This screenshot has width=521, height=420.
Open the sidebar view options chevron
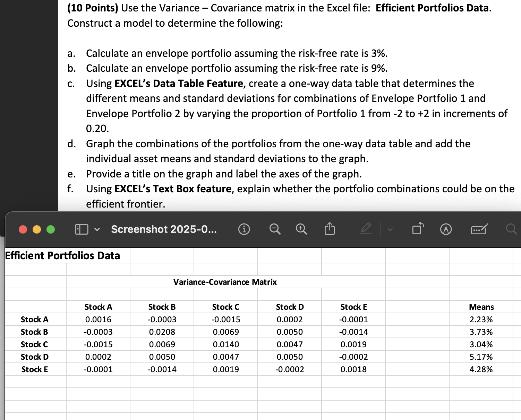point(96,229)
